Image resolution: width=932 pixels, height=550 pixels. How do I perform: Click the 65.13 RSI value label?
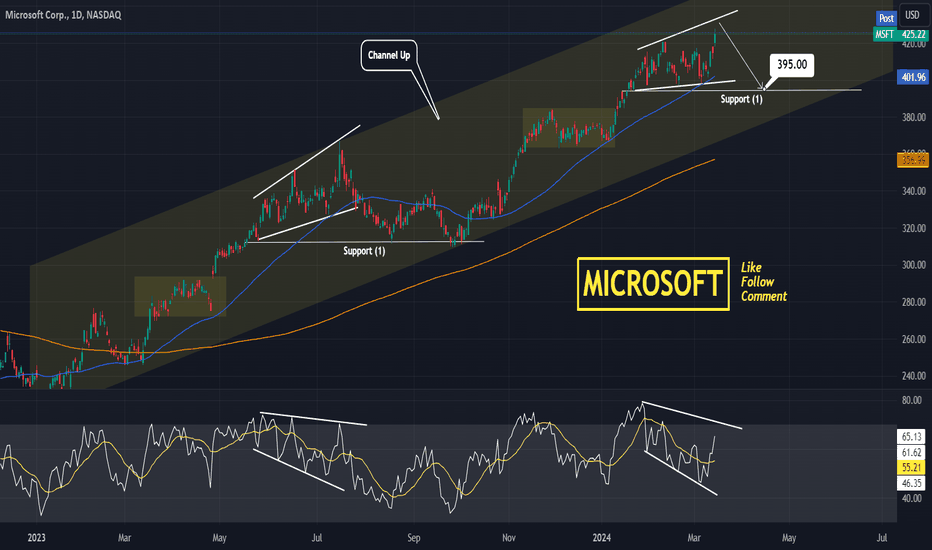tap(911, 437)
